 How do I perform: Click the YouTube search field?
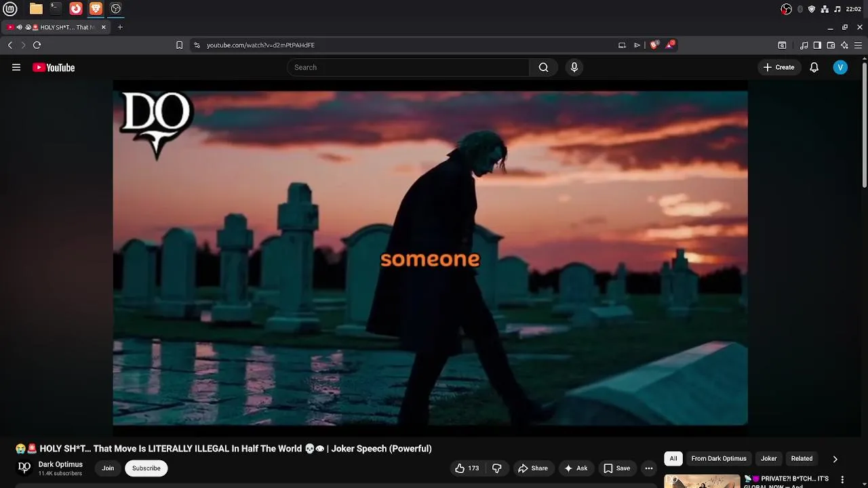[408, 67]
